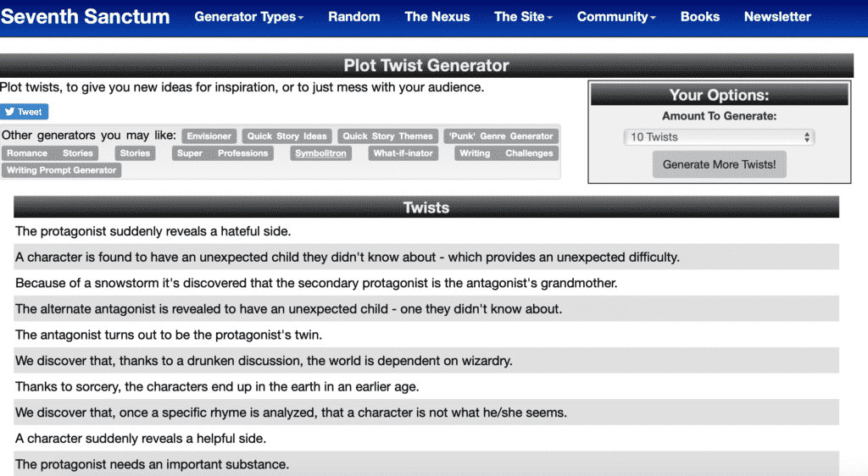This screenshot has width=868, height=476.
Task: Select the drunken discussion wizardry twist
Action: click(x=426, y=361)
